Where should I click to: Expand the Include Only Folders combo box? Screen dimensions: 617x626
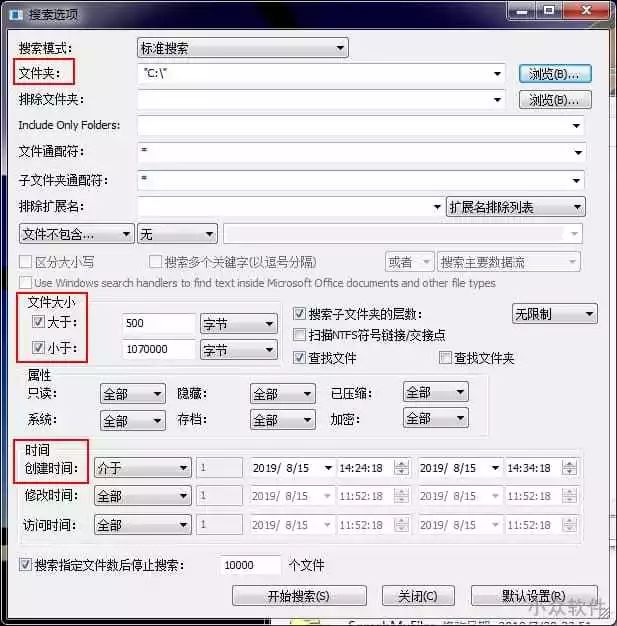pos(576,126)
